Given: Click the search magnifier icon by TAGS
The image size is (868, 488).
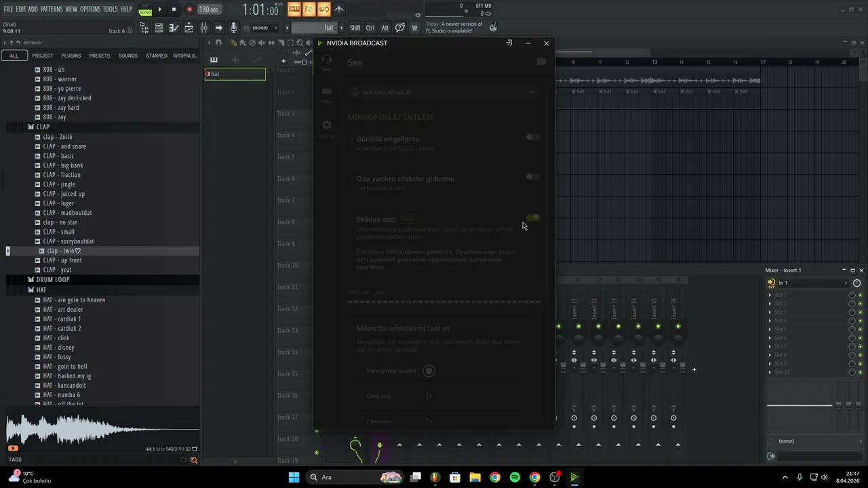Looking at the screenshot, I should click(x=193, y=460).
